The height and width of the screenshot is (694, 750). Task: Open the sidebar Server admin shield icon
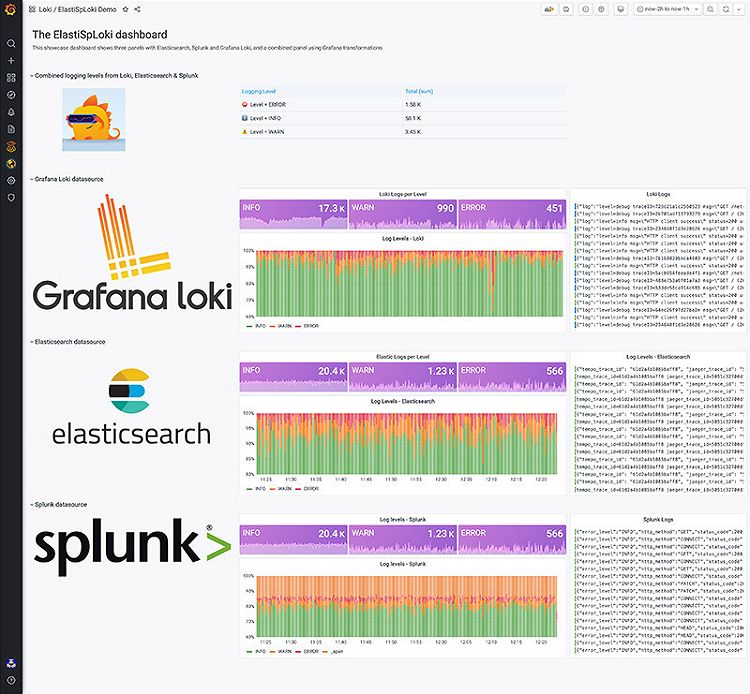[11, 198]
